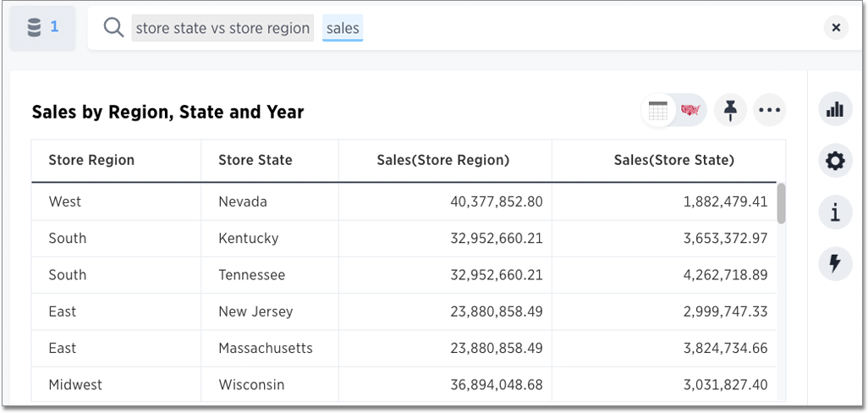Click the Sales(Store State) column header
This screenshot has height=413, width=868.
[x=673, y=160]
